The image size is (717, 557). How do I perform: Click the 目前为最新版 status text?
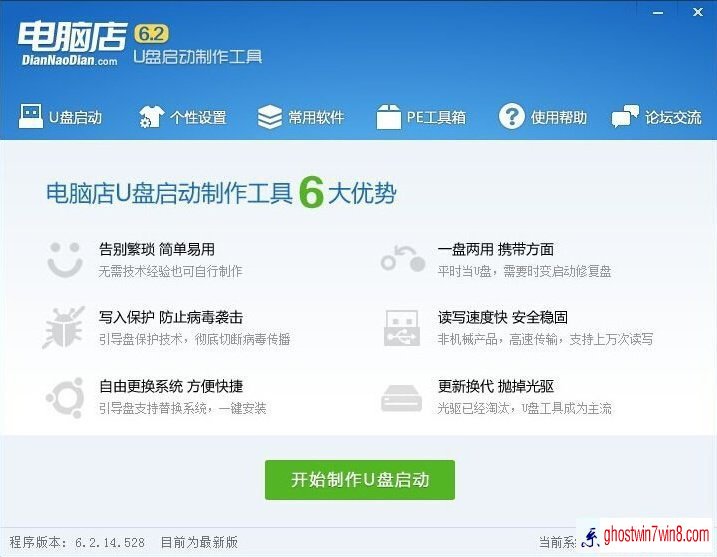199,542
